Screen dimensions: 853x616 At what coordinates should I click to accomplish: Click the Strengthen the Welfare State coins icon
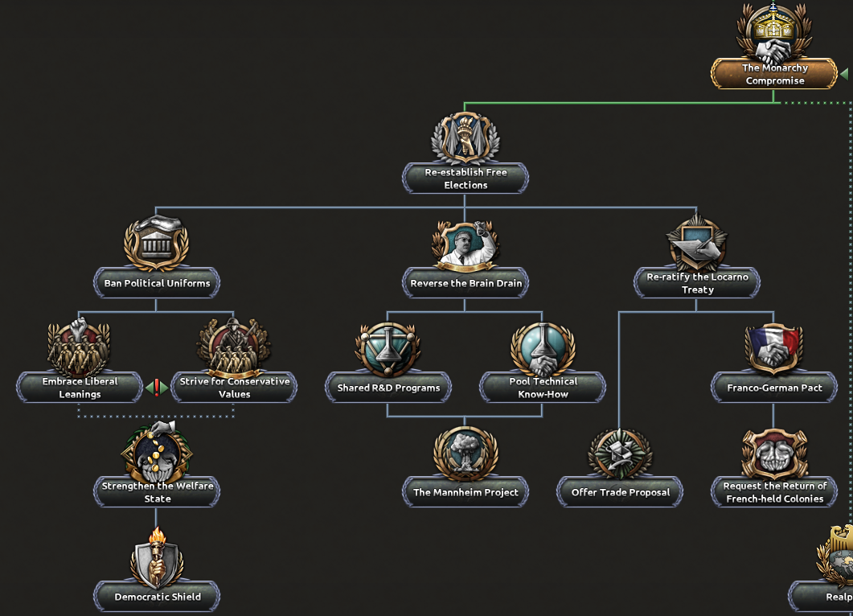(157, 452)
